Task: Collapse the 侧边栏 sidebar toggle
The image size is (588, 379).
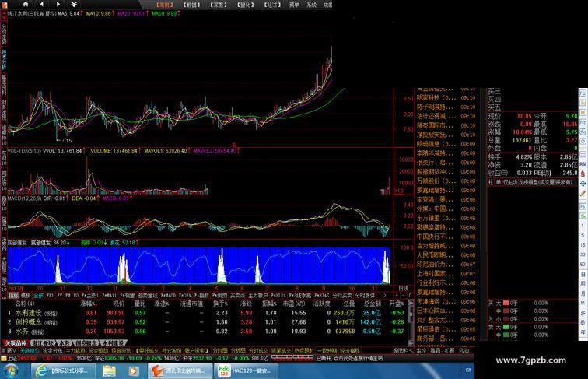Action: tap(403, 350)
